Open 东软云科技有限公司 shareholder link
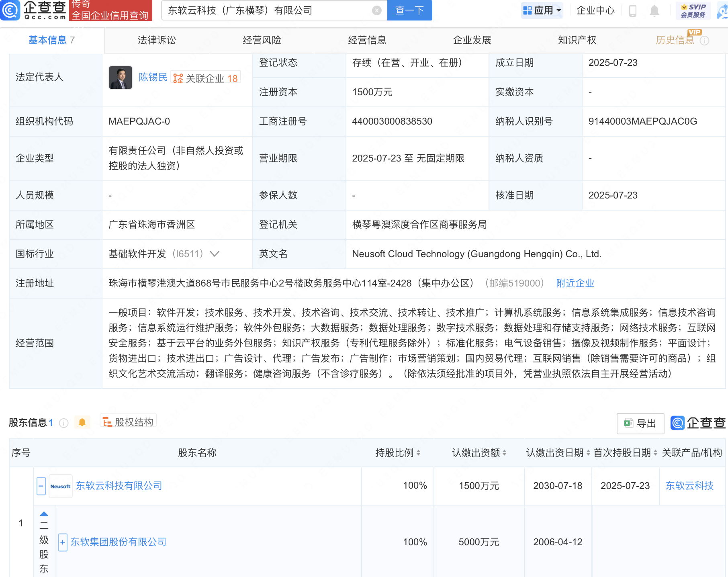728x577 pixels. (119, 486)
